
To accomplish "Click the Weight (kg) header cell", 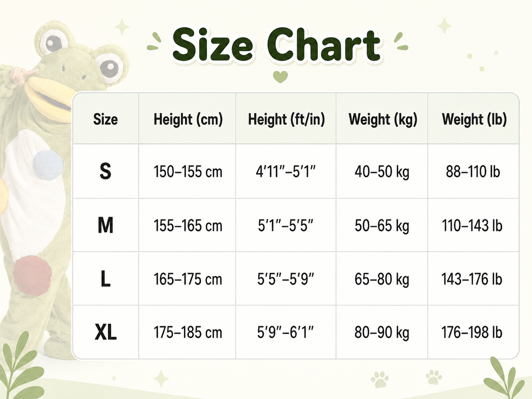I will click(382, 119).
